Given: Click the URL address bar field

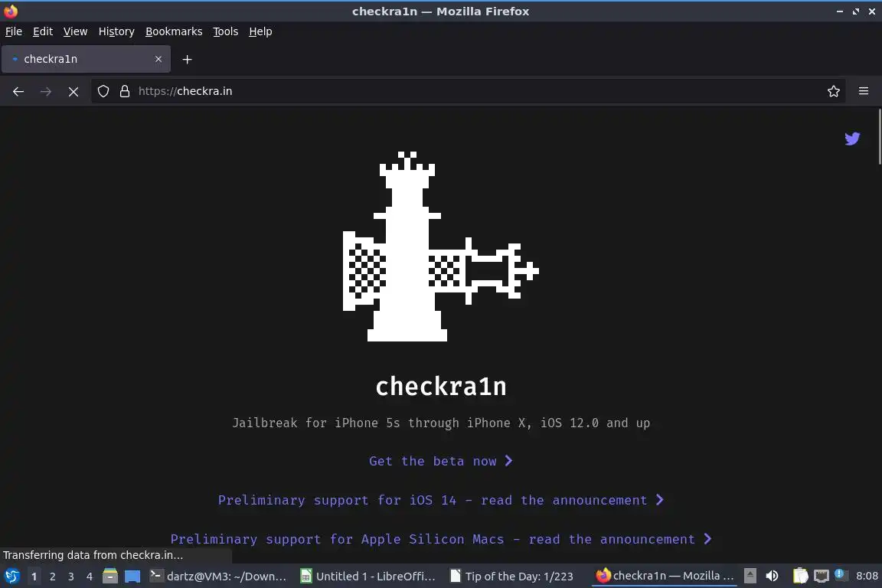Looking at the screenshot, I should pyautogui.click(x=468, y=91).
